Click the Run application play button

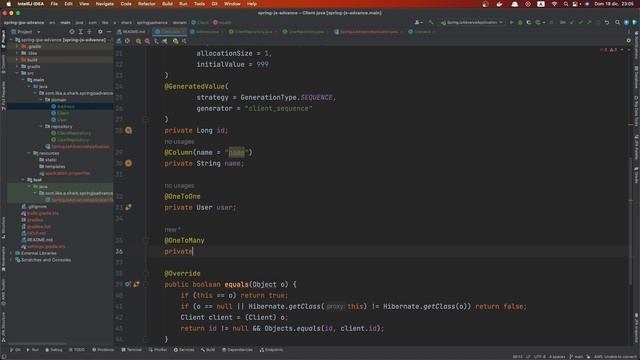pos(511,22)
